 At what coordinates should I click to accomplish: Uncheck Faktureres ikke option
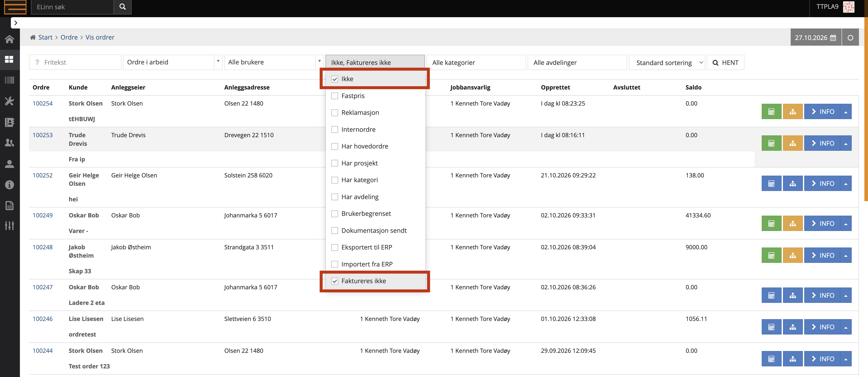click(334, 281)
